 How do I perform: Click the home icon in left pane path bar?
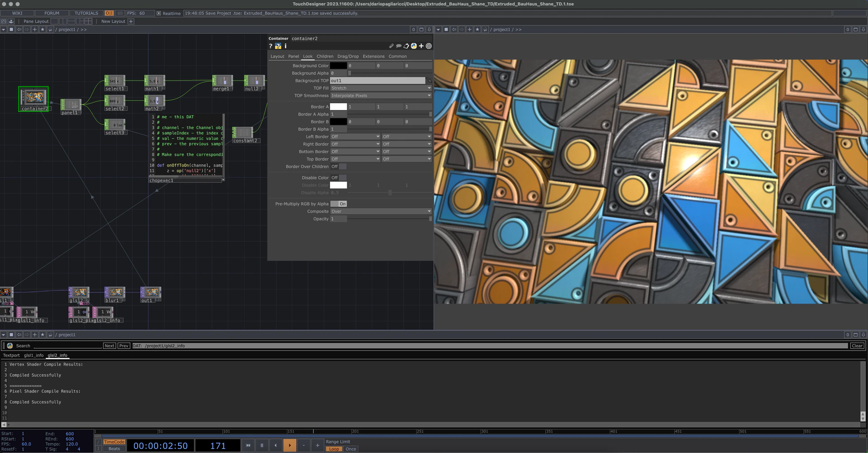[x=50, y=29]
